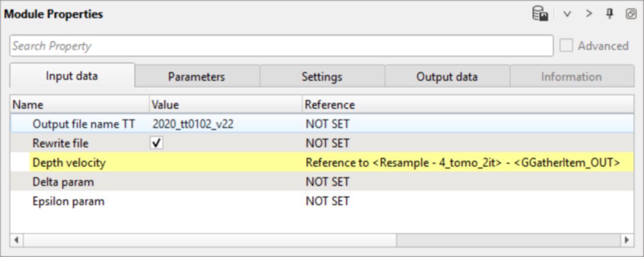The image size is (644, 257).
Task: Click the Search Property field
Action: pos(281,46)
